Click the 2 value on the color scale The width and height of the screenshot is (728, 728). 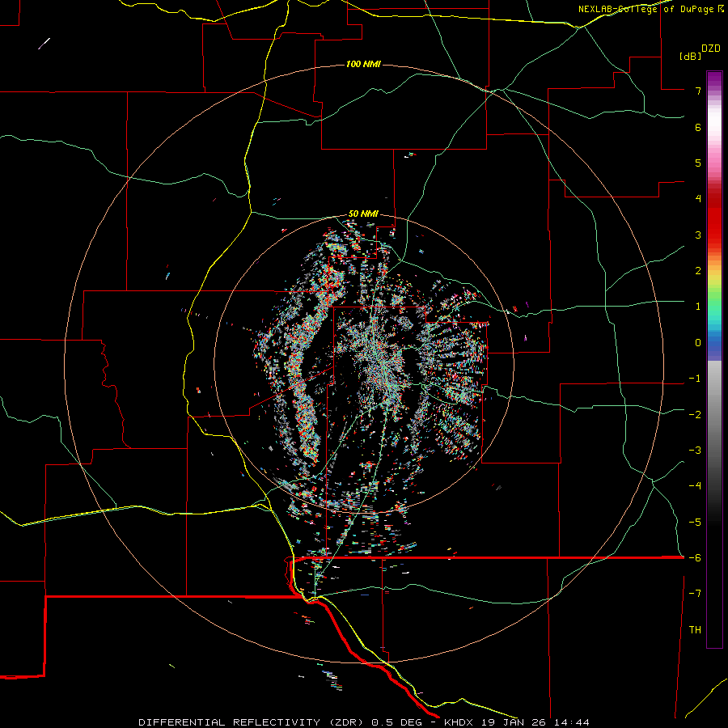698,271
